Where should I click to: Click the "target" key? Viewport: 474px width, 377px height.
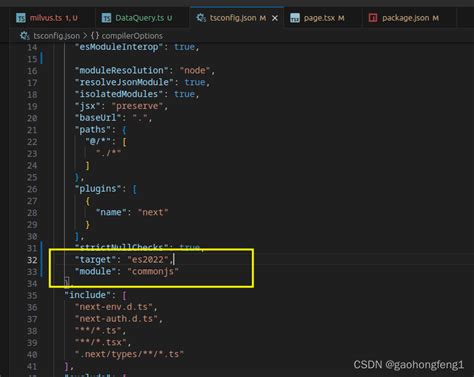[95, 259]
